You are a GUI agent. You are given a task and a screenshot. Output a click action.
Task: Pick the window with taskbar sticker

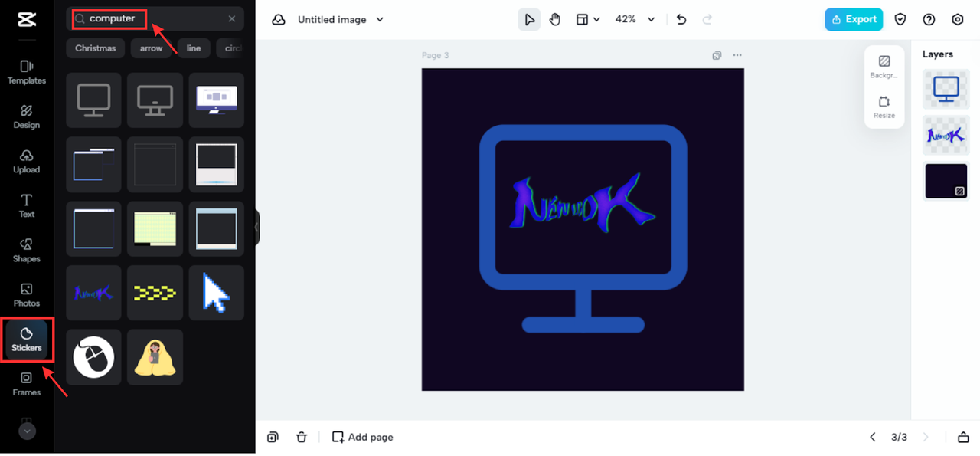[x=217, y=165]
